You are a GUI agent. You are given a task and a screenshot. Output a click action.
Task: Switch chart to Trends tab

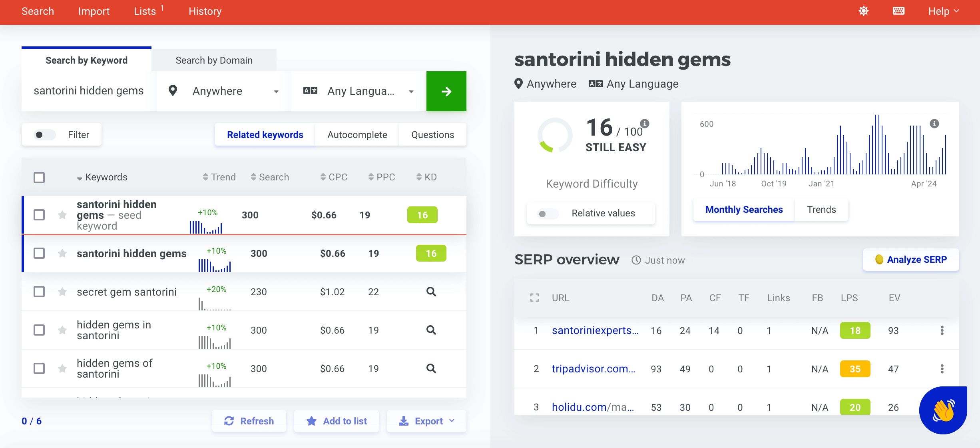821,210
